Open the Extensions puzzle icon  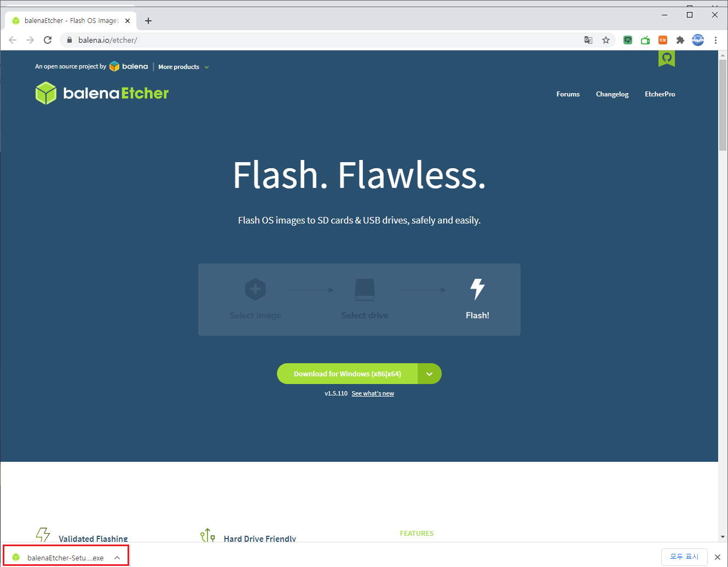click(x=680, y=40)
